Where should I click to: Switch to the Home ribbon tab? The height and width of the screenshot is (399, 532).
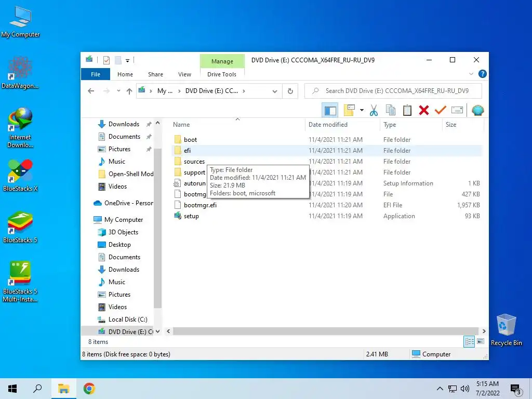(125, 74)
